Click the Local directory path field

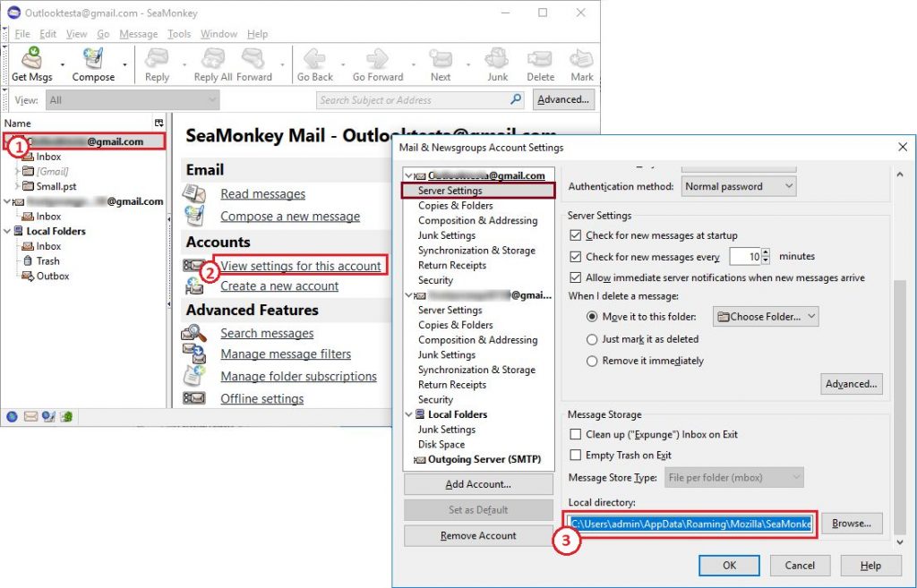(690, 524)
